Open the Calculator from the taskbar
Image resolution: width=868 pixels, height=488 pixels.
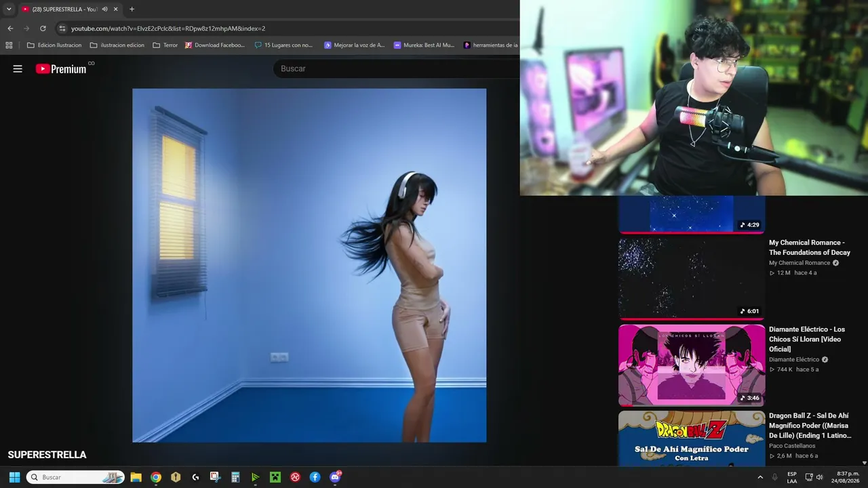(x=235, y=477)
